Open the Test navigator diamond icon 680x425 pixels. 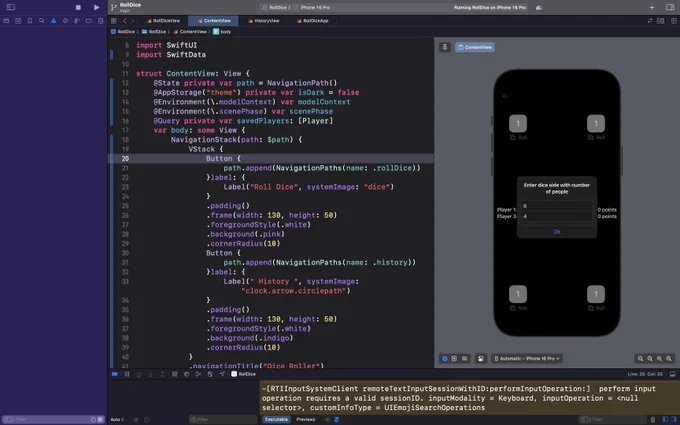pos(65,21)
